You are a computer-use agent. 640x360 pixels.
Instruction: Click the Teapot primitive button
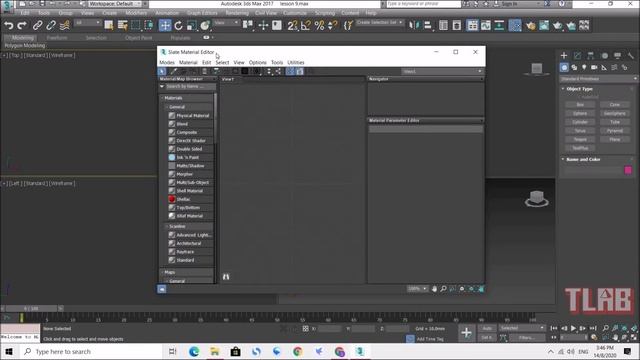[x=580, y=139]
